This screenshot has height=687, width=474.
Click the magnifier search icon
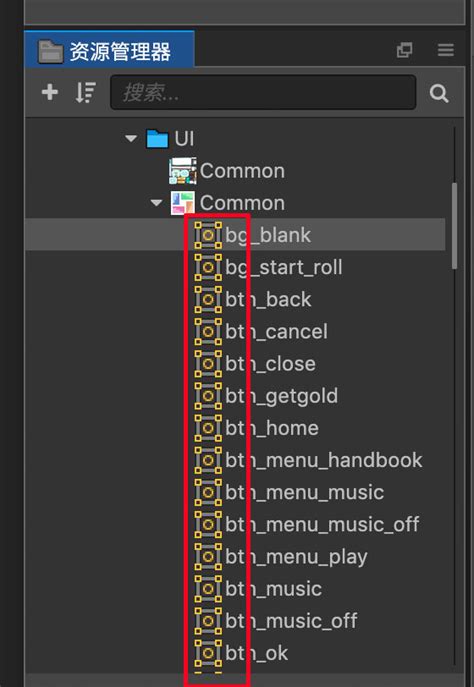tap(439, 93)
